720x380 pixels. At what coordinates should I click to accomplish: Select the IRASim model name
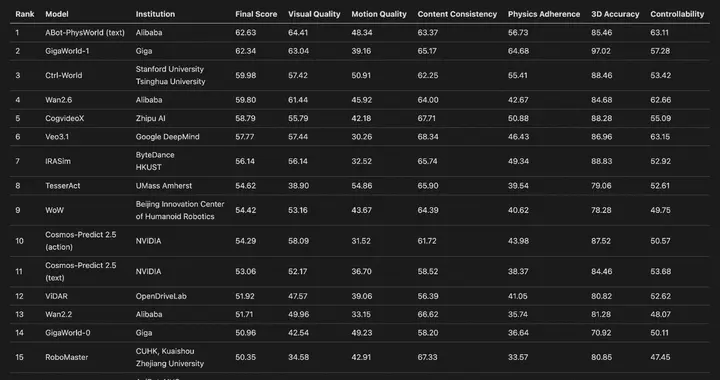[x=58, y=161]
